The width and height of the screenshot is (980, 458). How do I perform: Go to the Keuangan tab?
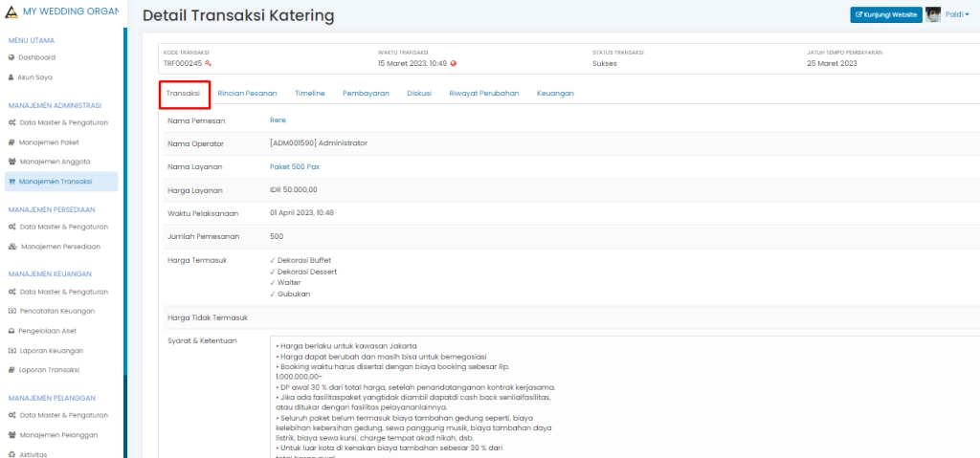pos(555,93)
